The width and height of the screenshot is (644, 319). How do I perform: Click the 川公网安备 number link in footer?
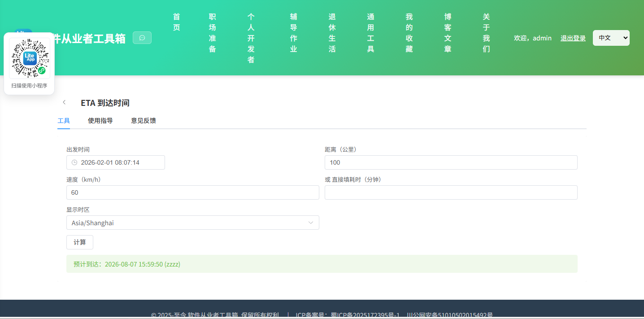(450, 315)
